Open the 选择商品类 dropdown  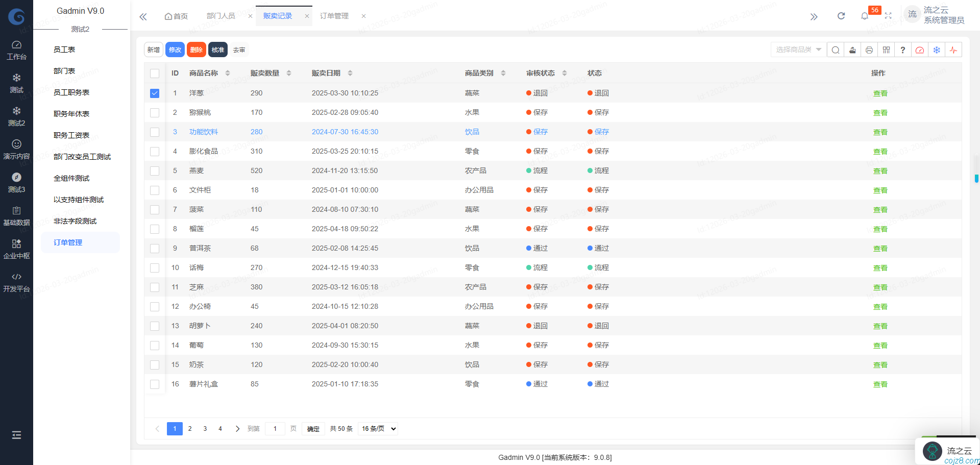pos(798,50)
